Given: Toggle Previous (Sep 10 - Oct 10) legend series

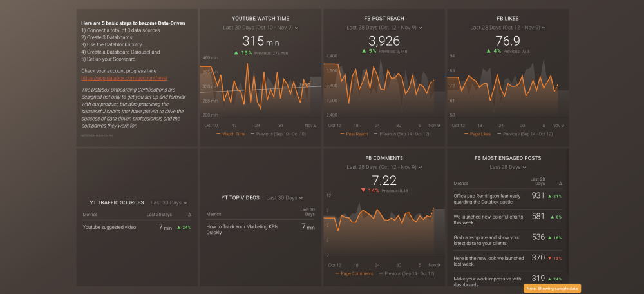Looking at the screenshot, I should coord(280,134).
